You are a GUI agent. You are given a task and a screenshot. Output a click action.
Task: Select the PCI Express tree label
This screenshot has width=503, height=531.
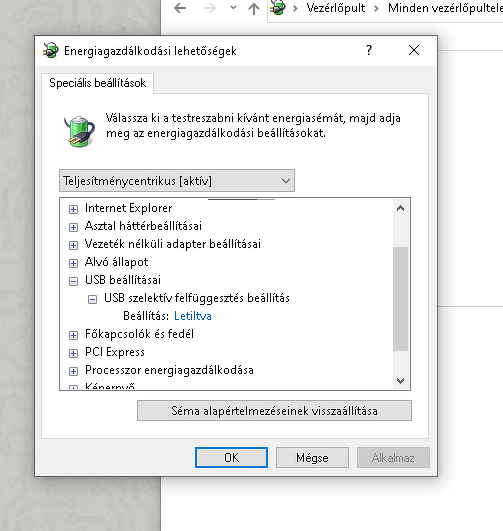[114, 352]
